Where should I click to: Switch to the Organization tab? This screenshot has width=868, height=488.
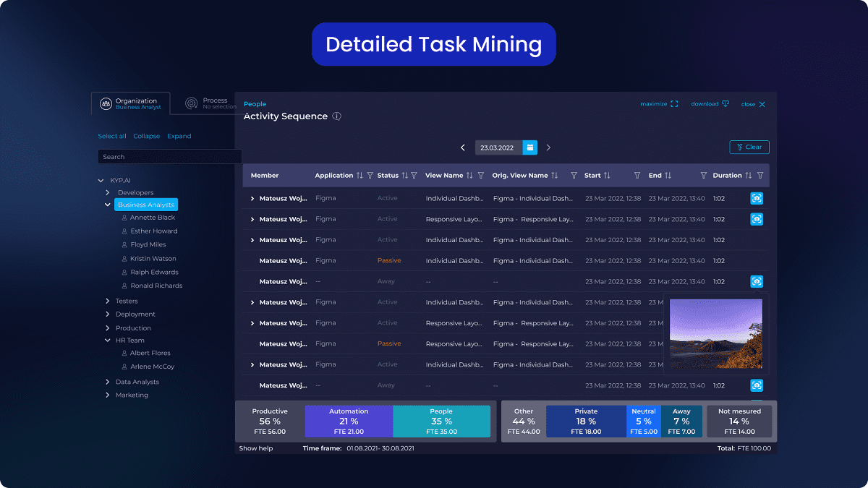(x=130, y=103)
